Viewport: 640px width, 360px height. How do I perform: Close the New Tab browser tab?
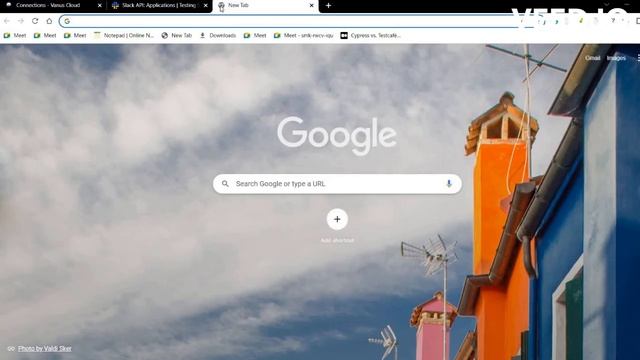click(x=311, y=6)
